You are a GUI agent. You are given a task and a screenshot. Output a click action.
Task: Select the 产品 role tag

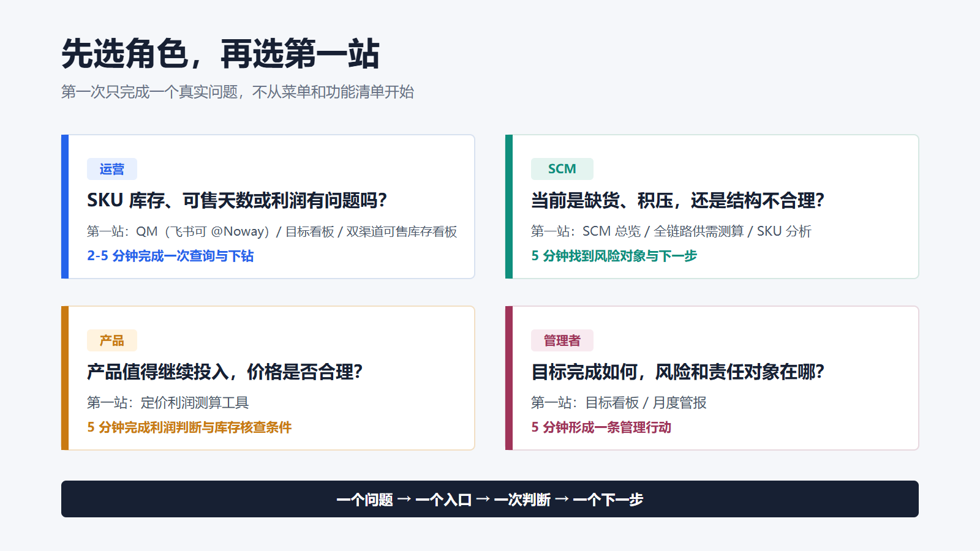pos(112,340)
